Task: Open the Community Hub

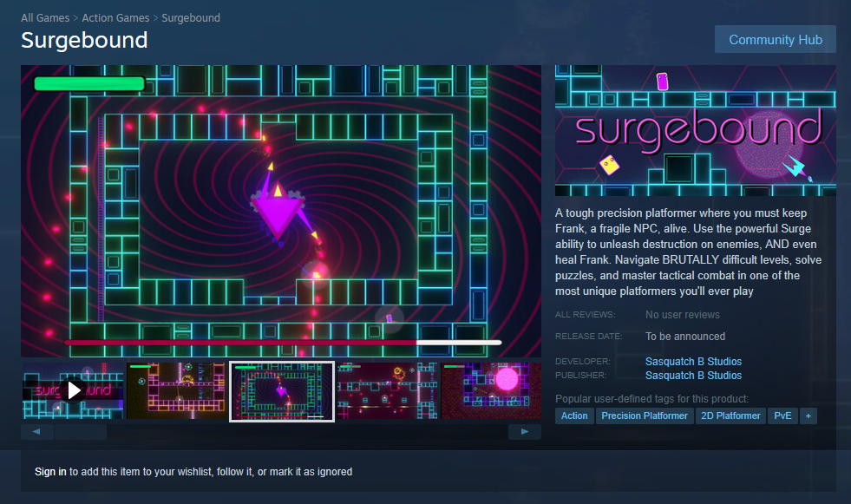Action: coord(775,40)
